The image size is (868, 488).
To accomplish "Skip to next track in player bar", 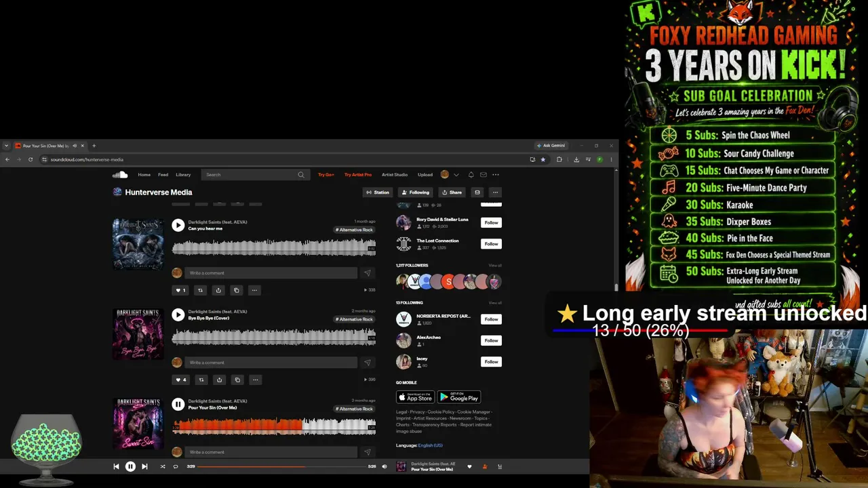I will pyautogui.click(x=144, y=466).
